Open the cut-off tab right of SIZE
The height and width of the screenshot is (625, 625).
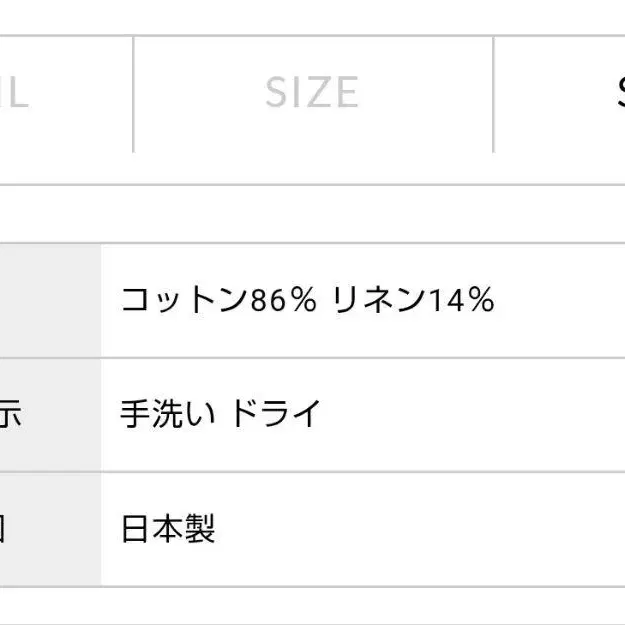pos(560,94)
